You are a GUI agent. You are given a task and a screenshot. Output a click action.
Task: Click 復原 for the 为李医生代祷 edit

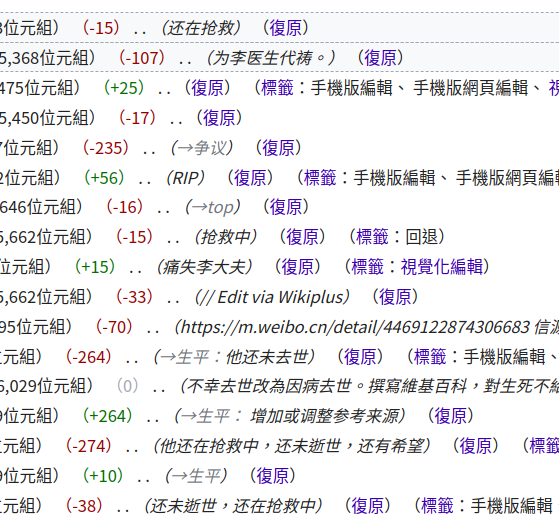pos(380,58)
